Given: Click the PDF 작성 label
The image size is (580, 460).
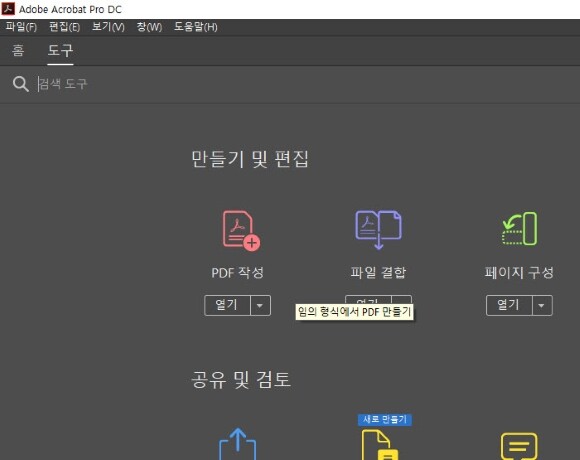Looking at the screenshot, I should 237,273.
